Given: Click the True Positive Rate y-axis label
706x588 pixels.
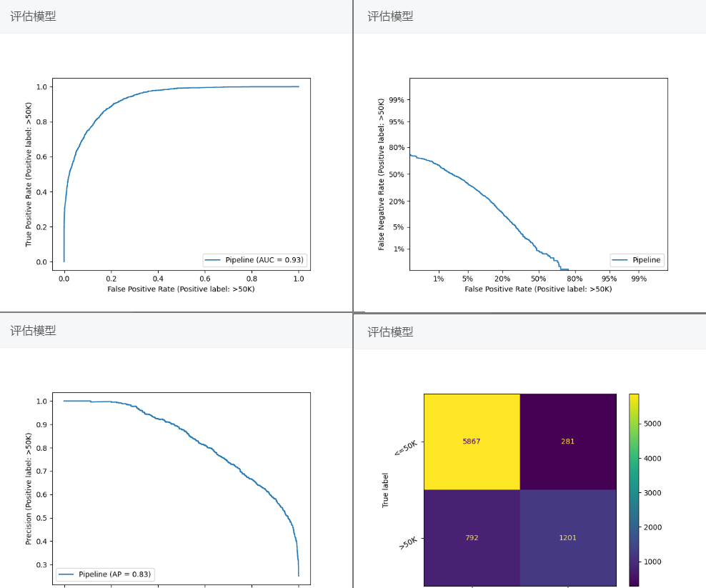Looking at the screenshot, I should point(29,174).
